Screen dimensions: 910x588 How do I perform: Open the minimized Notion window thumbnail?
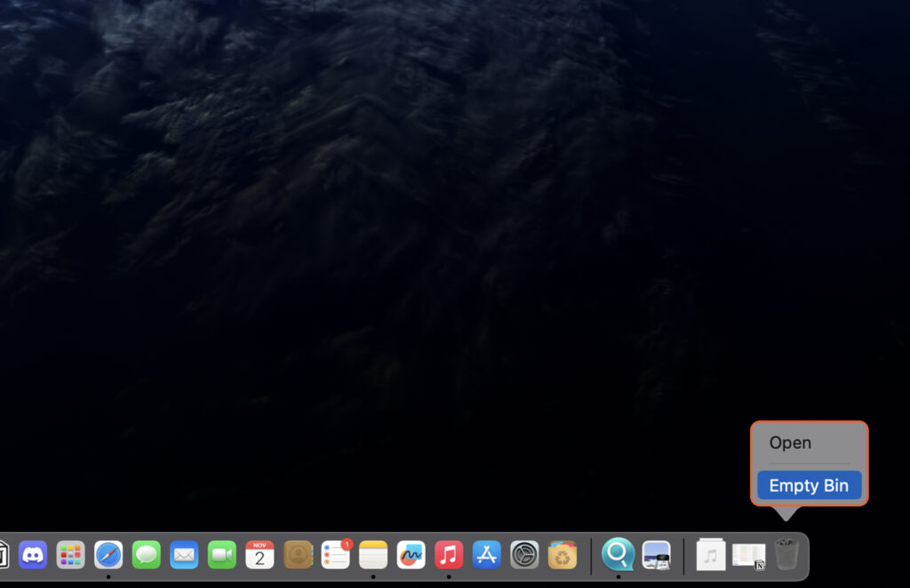point(748,555)
